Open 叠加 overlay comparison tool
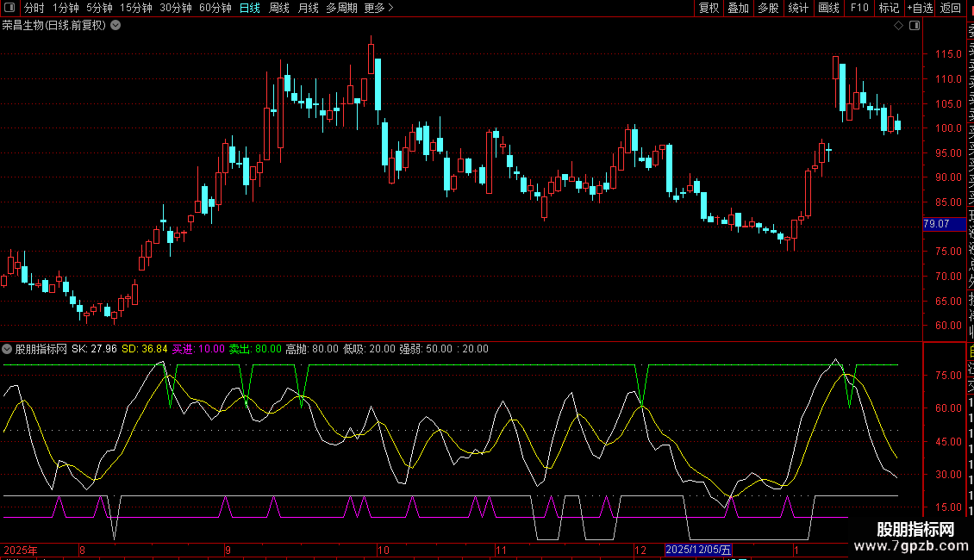This screenshot has width=974, height=560. (x=738, y=8)
